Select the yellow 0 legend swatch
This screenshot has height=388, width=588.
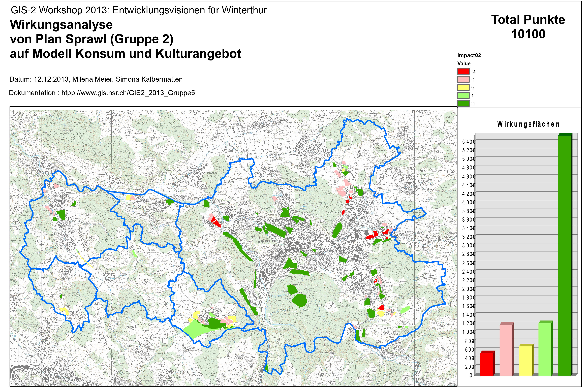[x=463, y=87]
